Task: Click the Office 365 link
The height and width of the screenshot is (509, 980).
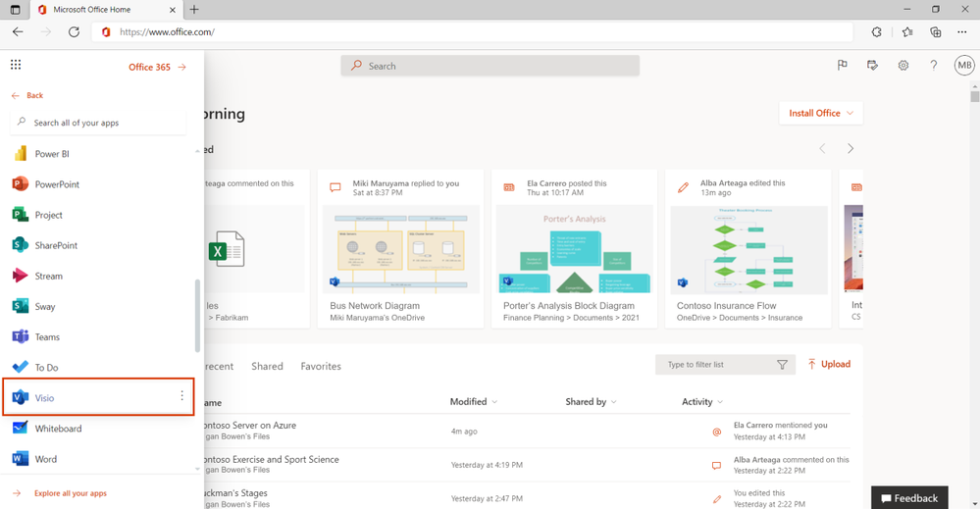Action: pyautogui.click(x=158, y=67)
